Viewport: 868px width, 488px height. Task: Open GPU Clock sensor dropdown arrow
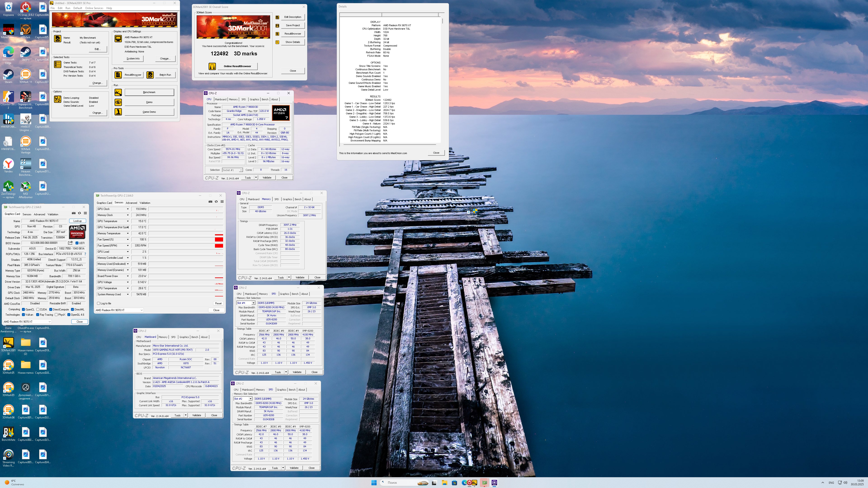coord(128,209)
